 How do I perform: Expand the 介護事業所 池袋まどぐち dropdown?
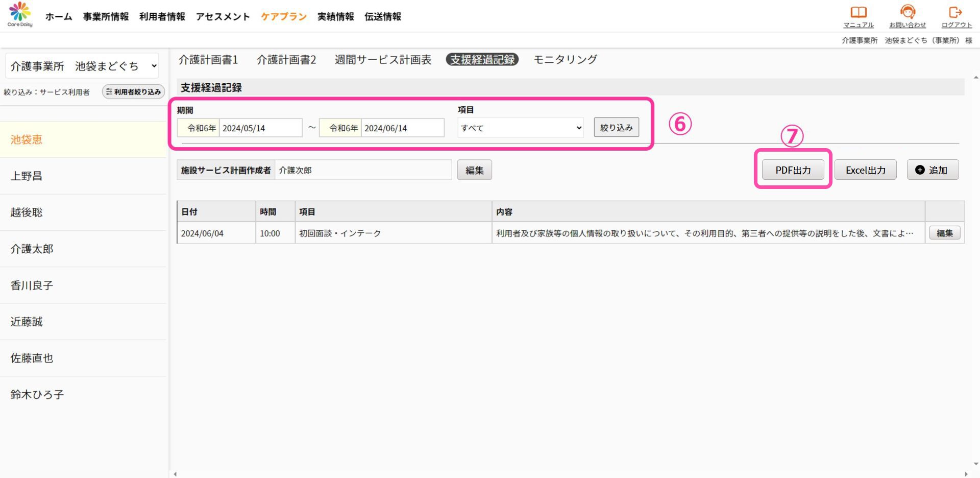82,66
